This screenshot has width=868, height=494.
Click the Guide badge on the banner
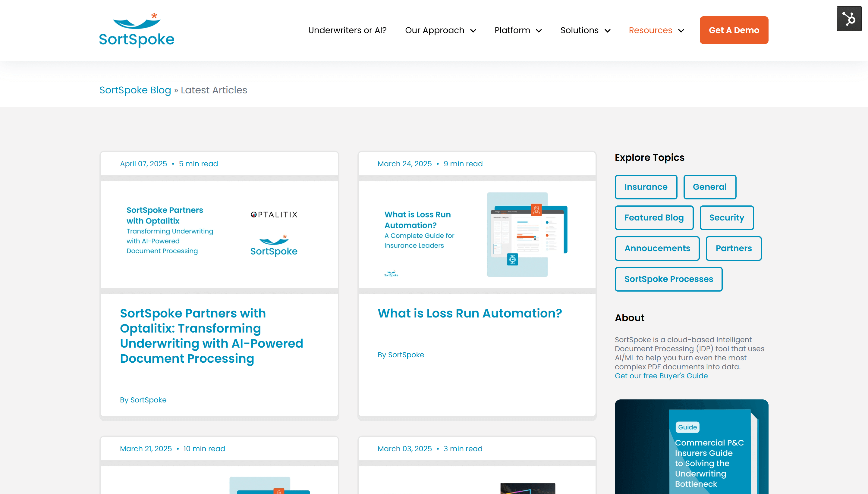click(x=687, y=427)
